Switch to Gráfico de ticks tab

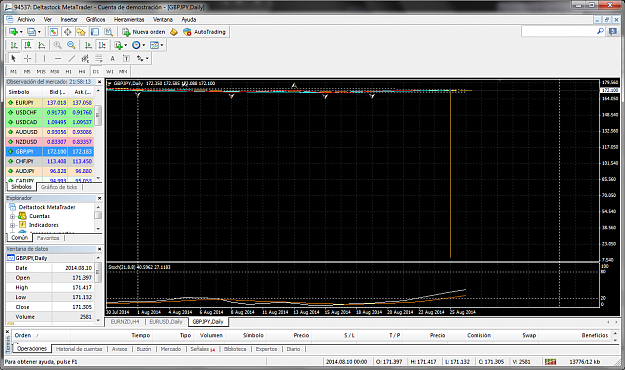pyautogui.click(x=59, y=187)
